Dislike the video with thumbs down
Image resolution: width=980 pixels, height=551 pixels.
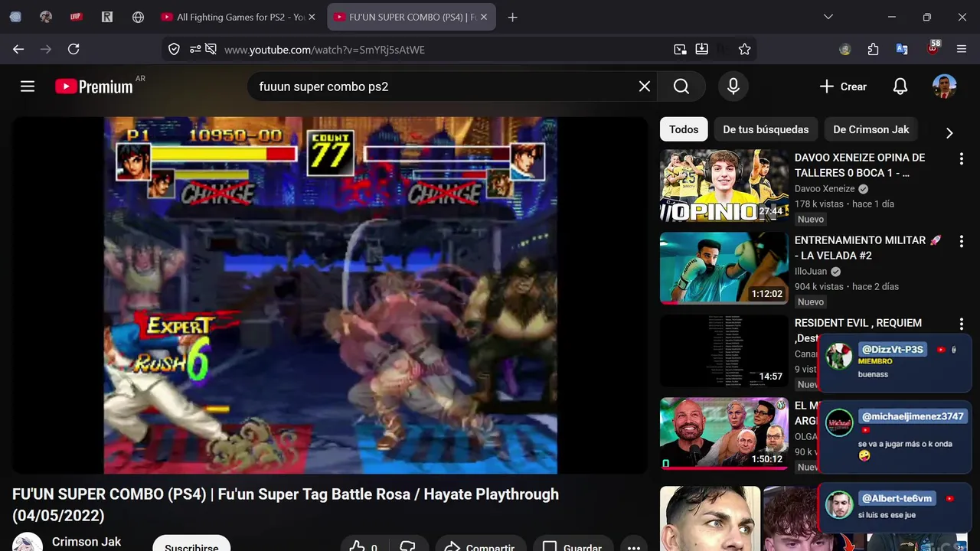click(408, 546)
